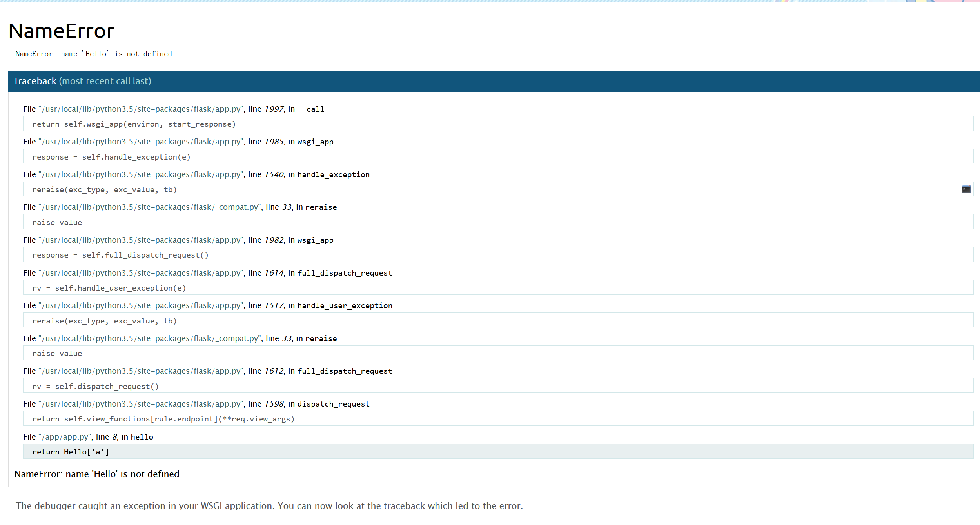
Task: Expand source line 'return self.wsgi_app(environ, start_response)'
Action: click(134, 124)
